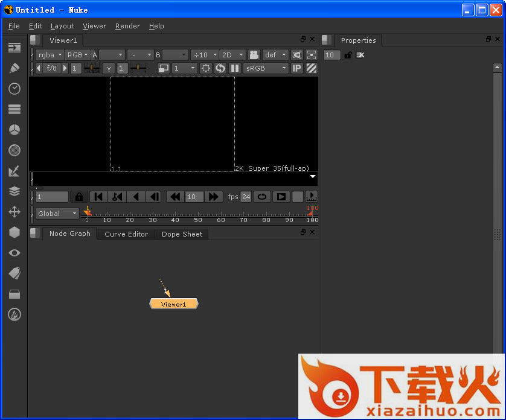Click the viewer center pixel grid icon
The image size is (506, 420).
[x=312, y=55]
